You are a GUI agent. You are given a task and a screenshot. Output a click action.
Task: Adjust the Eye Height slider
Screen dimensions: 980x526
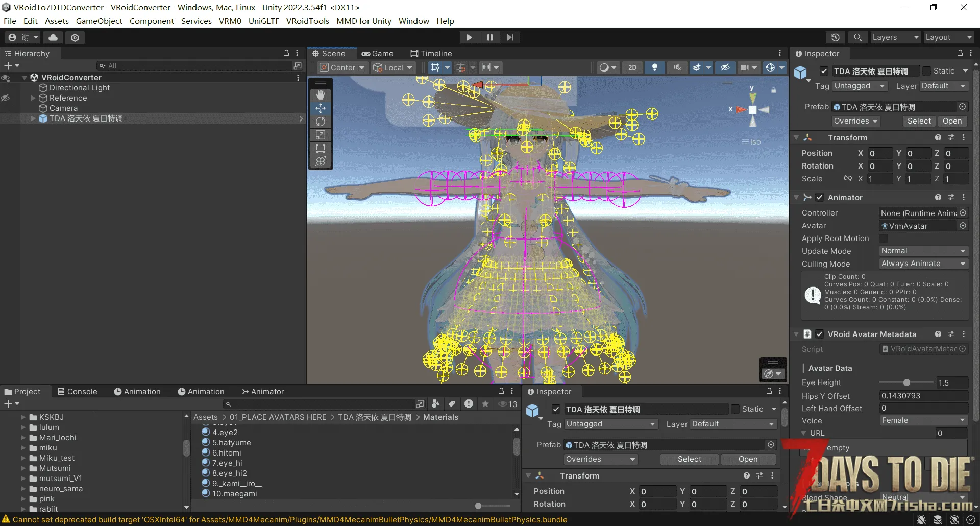click(906, 382)
